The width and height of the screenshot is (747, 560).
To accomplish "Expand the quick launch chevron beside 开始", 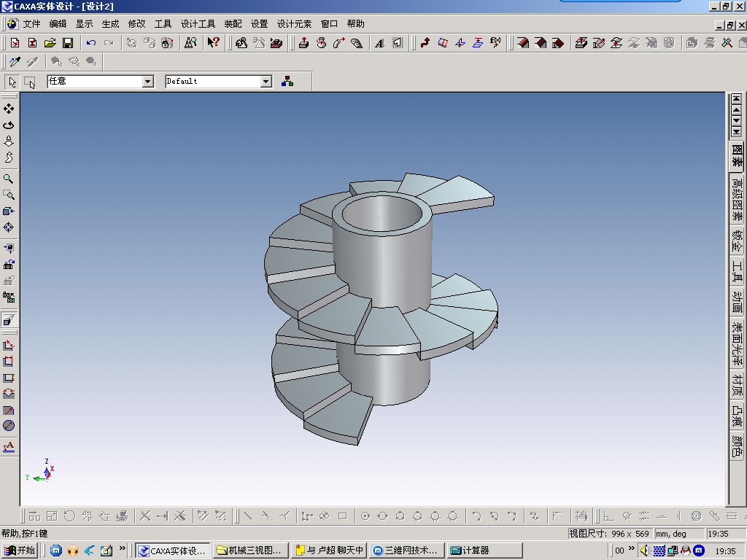I will (123, 548).
